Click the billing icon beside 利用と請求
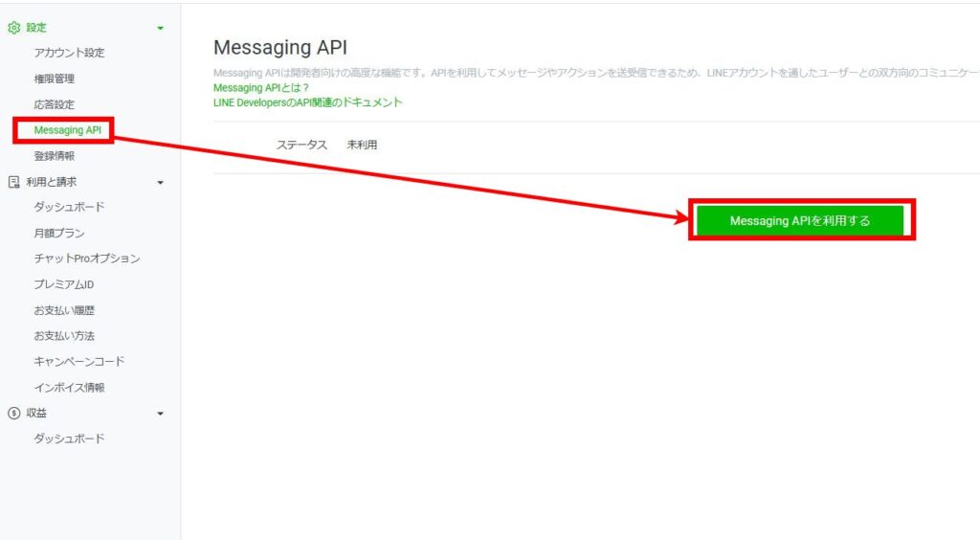The height and width of the screenshot is (540, 980). [13, 182]
